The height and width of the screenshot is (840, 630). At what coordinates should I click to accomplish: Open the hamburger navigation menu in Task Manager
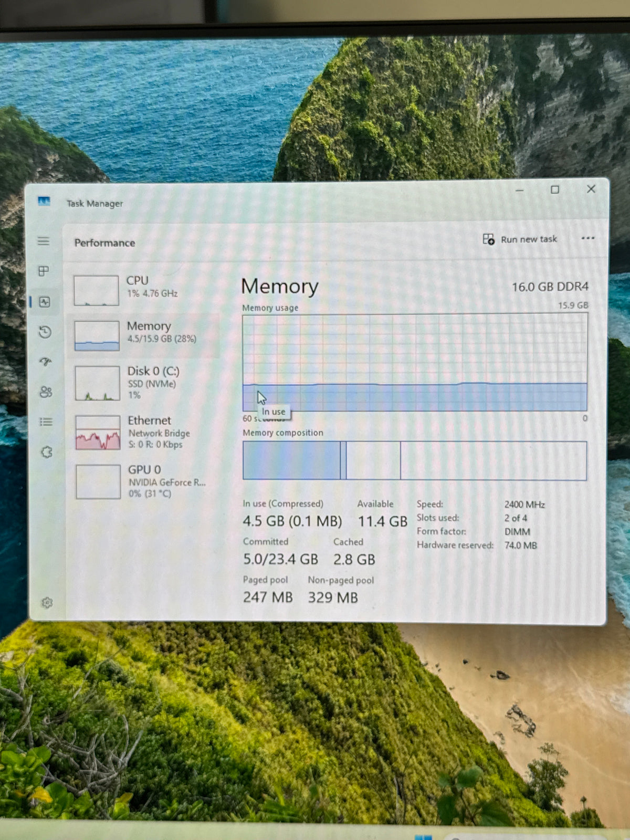tap(44, 241)
